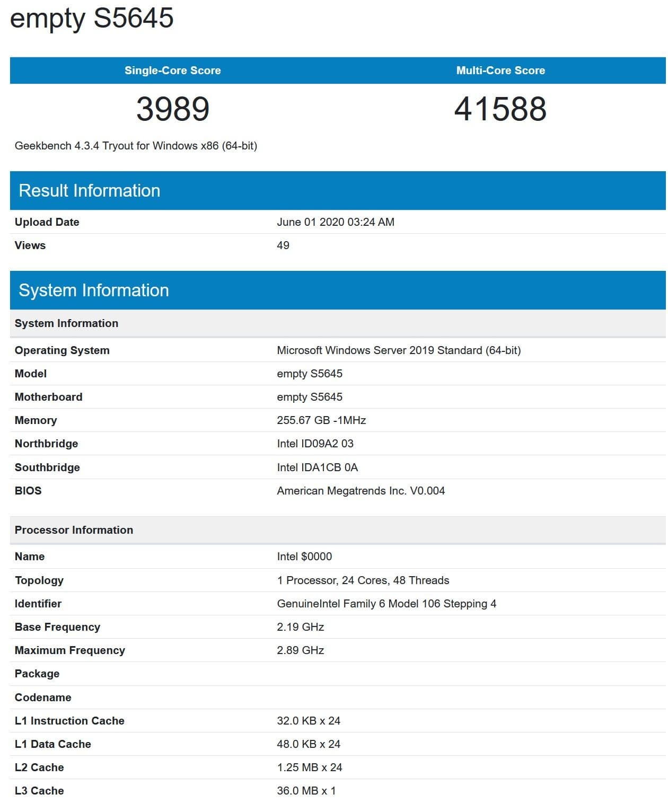Click the Northbridge value Intel ID09A2 03
Image resolution: width=668 pixels, height=812 pixels.
[x=315, y=444]
